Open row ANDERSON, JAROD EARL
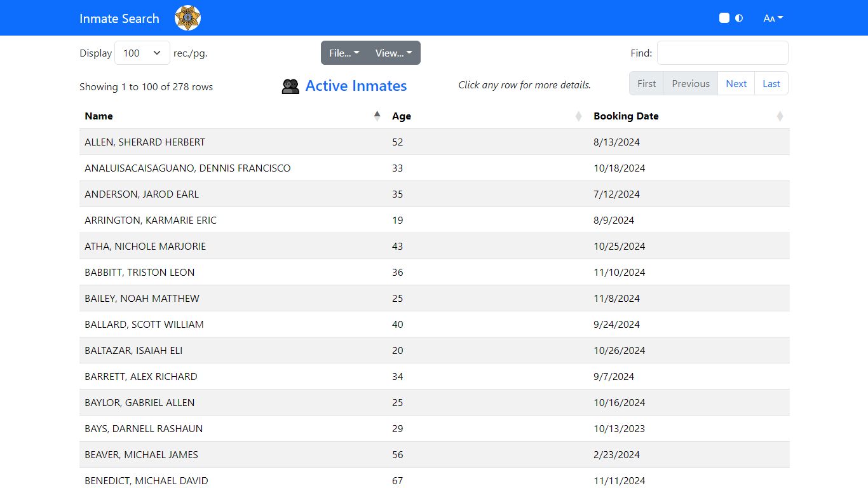 point(435,194)
